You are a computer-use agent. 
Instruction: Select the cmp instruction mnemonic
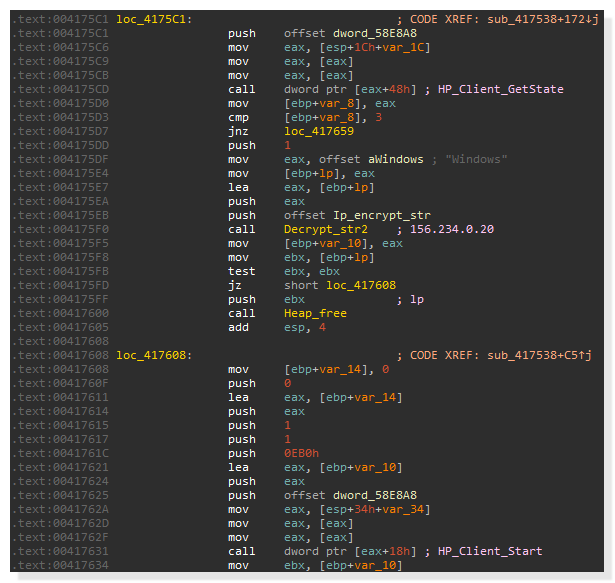[x=237, y=117]
